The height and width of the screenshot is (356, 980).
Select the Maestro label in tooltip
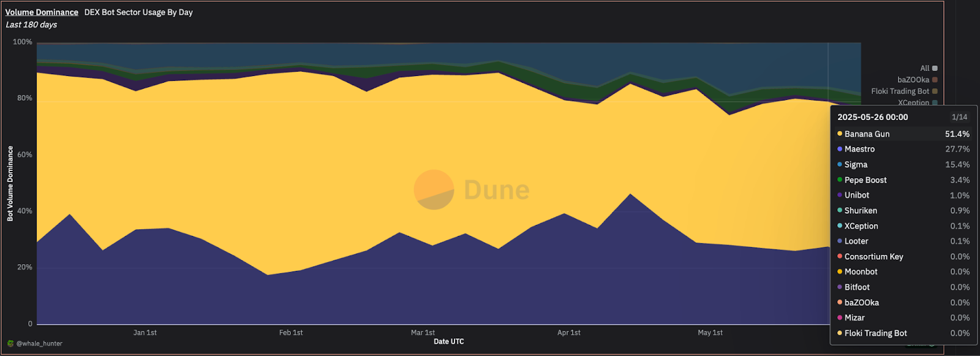point(859,149)
